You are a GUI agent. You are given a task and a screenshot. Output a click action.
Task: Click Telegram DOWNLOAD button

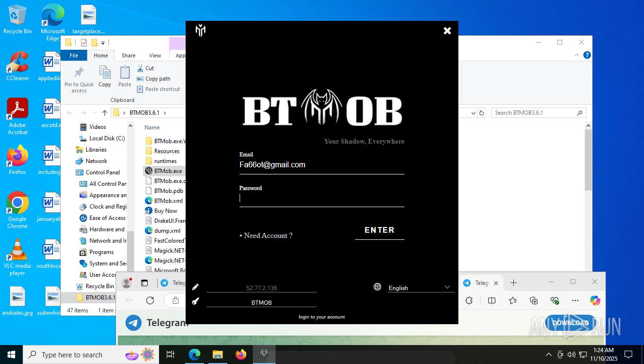tap(570, 323)
